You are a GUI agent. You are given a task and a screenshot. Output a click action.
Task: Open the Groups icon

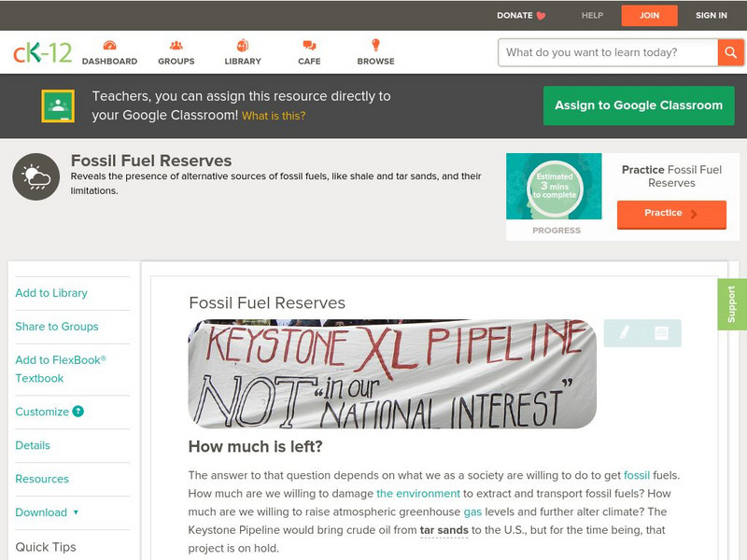click(176, 47)
